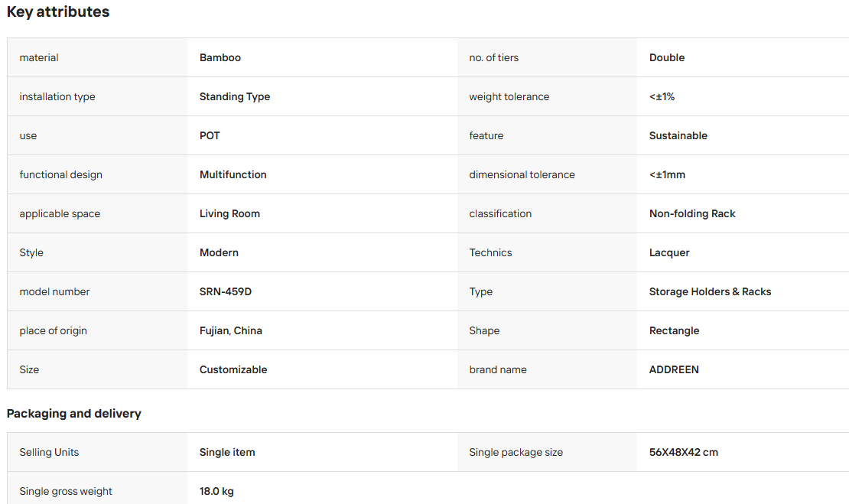The width and height of the screenshot is (849, 504).
Task: Select the Sustainable feature value
Action: click(678, 135)
